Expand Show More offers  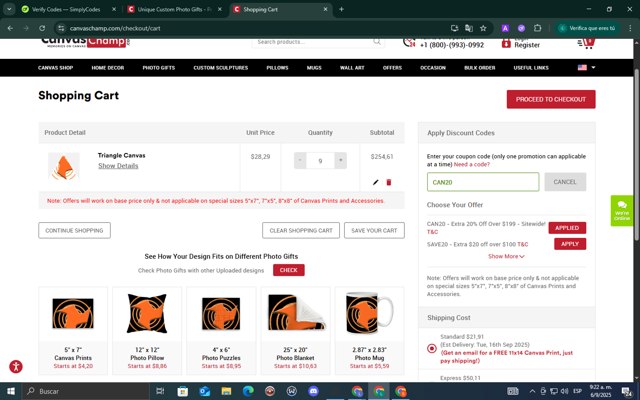[506, 256]
